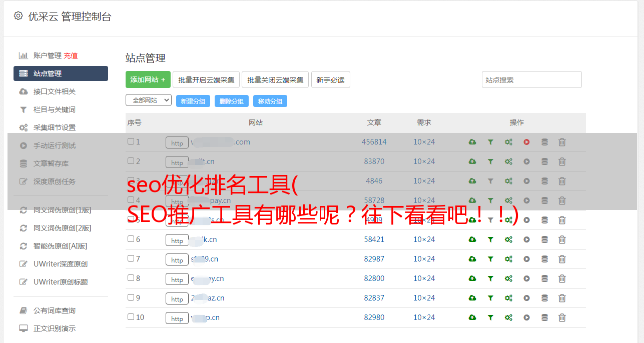Click the cloud upload icon in row 1

pos(472,142)
